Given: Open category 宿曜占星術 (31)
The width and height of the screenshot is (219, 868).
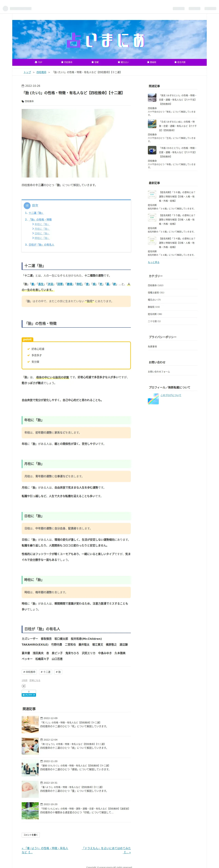Looking at the screenshot, I should (156, 292).
